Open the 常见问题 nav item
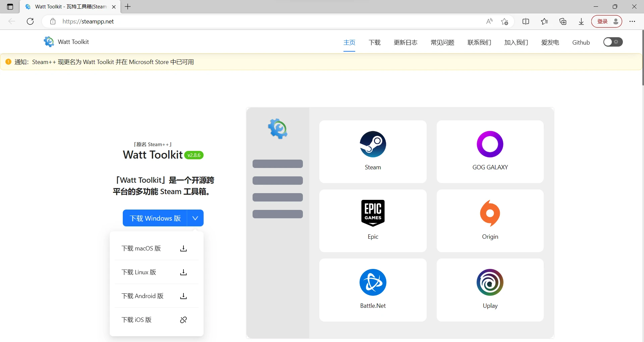644x342 pixels. coord(442,42)
